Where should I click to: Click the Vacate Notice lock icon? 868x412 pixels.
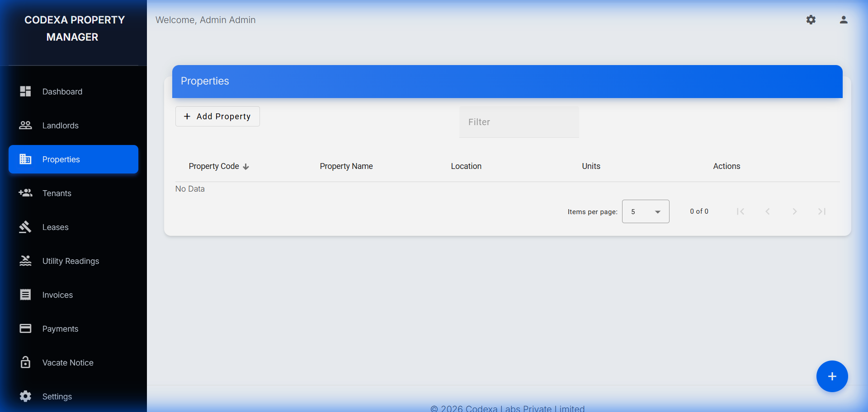[25, 362]
